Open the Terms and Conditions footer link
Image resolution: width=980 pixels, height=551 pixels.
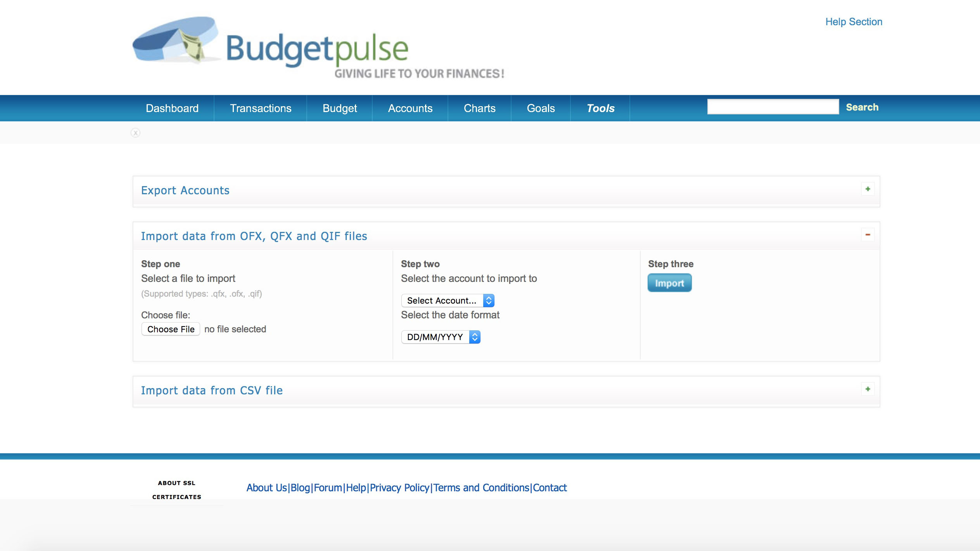pyautogui.click(x=481, y=488)
